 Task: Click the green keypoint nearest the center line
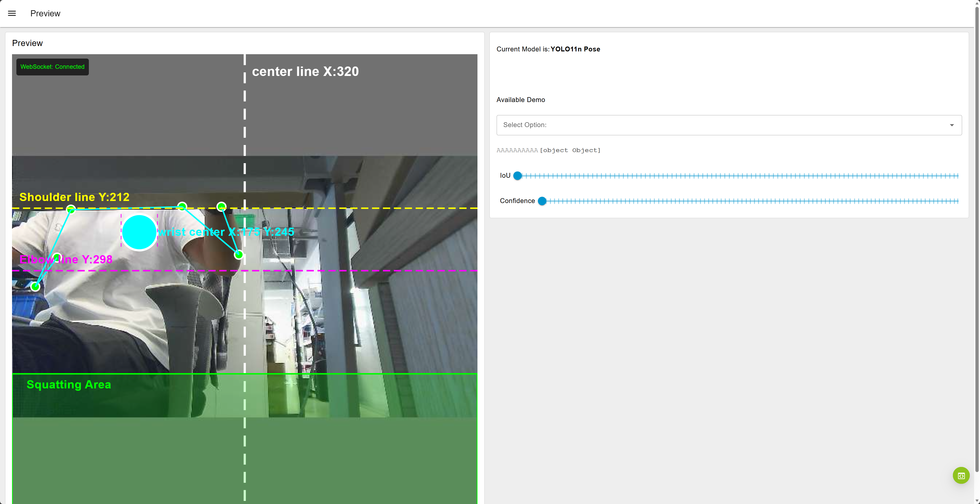click(x=239, y=255)
